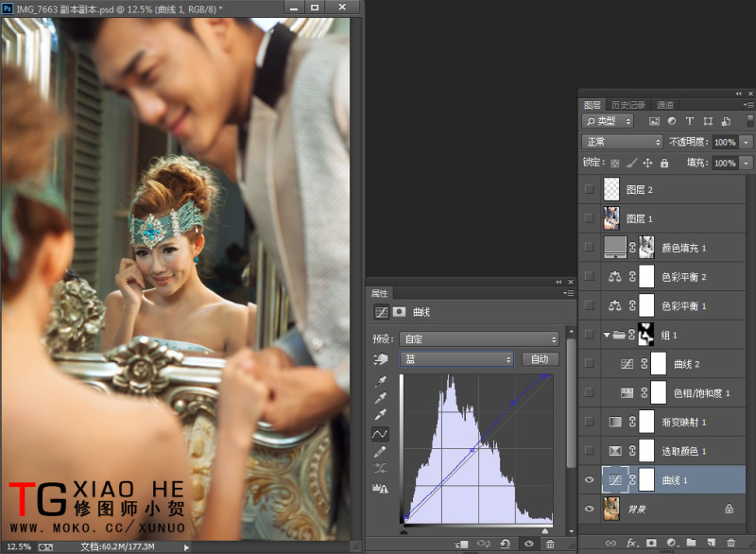Open Layers panel flyout menu
Screen dimensions: 756x554
pos(748,105)
